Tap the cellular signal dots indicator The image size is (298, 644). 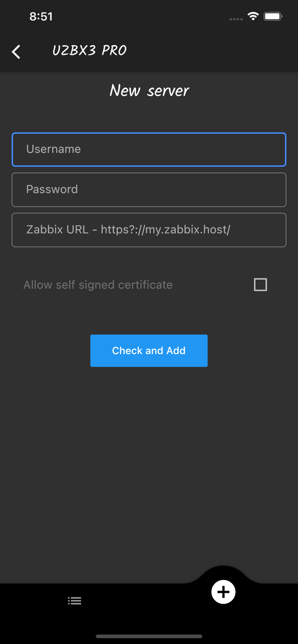point(236,19)
